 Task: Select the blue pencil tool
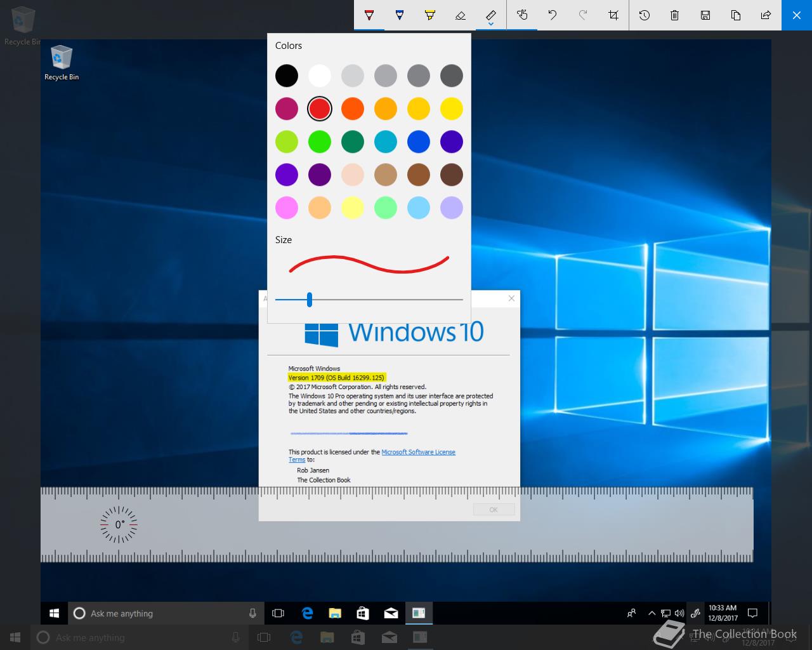click(x=400, y=15)
